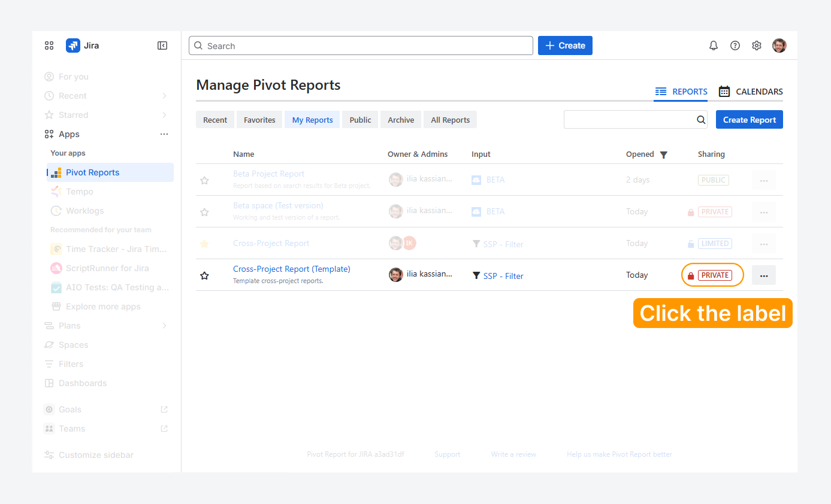Viewport: 831px width, 504px height.
Task: Open more actions for Beta Project Report
Action: coord(764,180)
